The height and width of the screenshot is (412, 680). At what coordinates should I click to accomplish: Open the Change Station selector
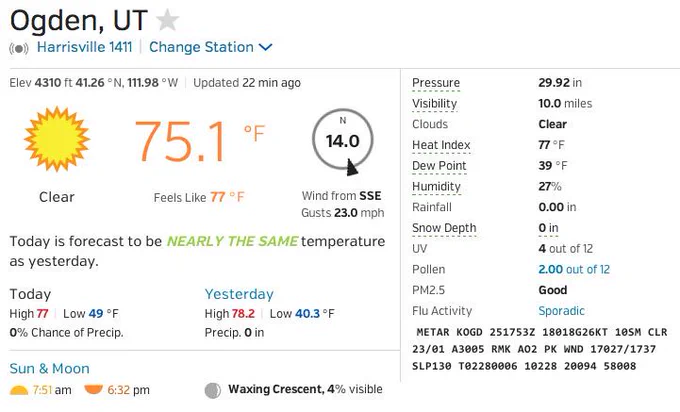click(x=210, y=47)
